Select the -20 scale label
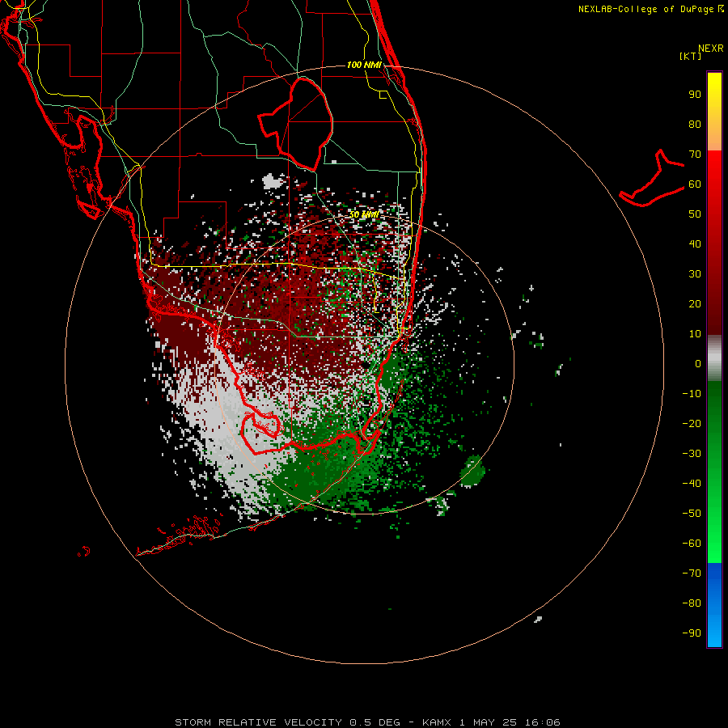728x728 pixels. coord(692,423)
